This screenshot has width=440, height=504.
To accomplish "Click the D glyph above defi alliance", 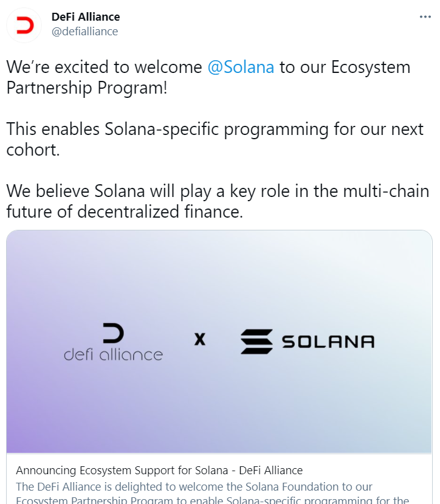I will click(113, 333).
